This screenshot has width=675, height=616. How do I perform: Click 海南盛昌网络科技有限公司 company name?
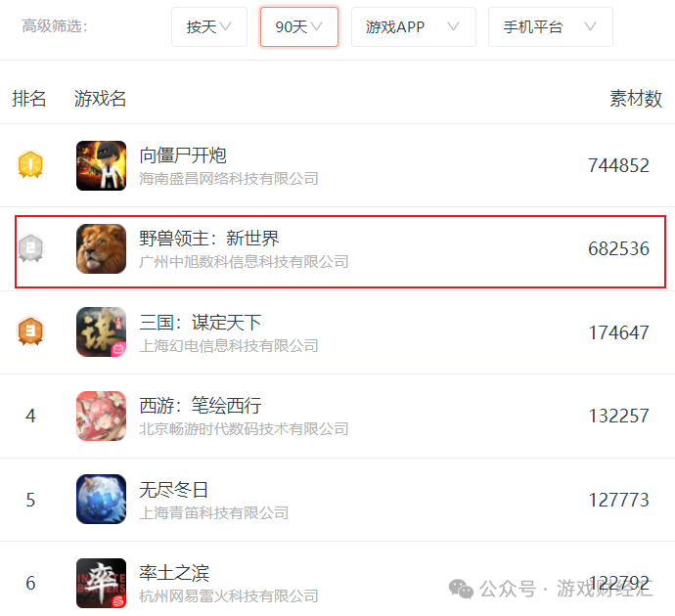point(229,178)
